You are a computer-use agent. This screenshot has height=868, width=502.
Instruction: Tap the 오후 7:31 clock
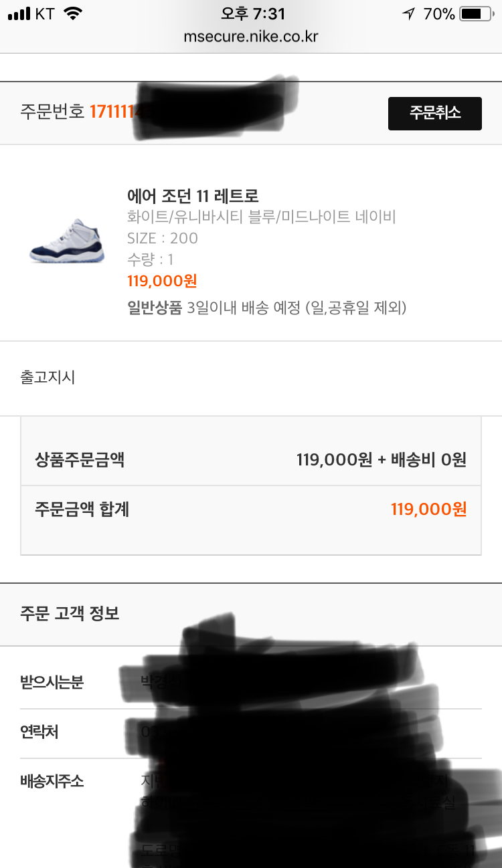pos(252,14)
